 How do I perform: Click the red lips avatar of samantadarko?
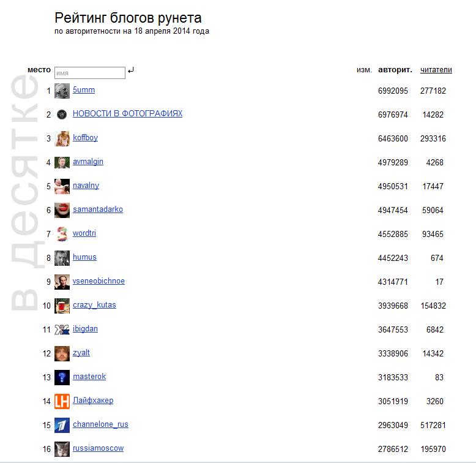click(62, 210)
